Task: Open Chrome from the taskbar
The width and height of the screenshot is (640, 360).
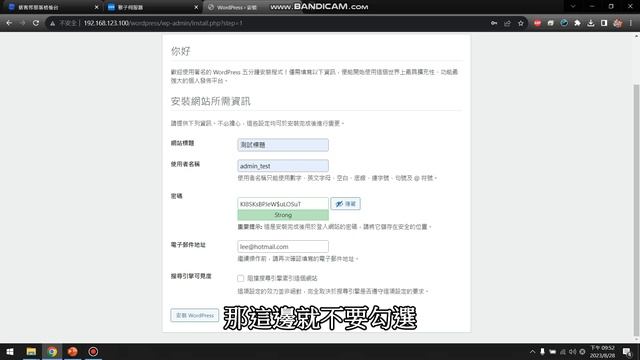Action: (x=52, y=352)
